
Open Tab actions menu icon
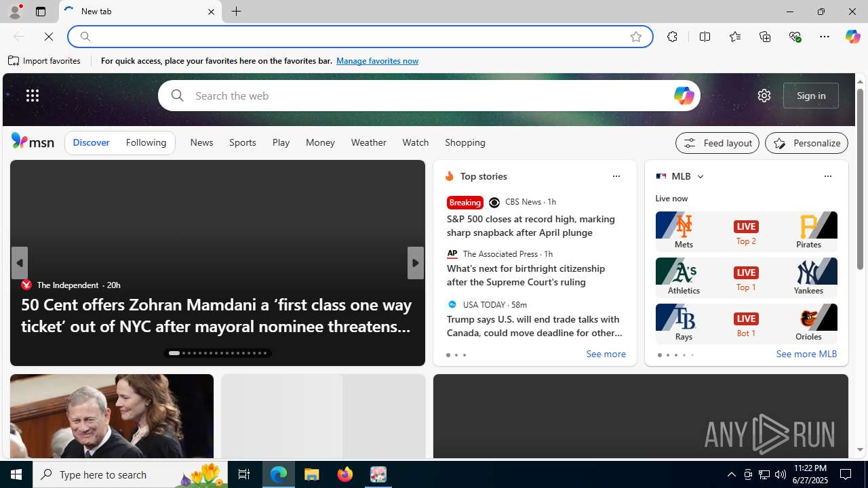click(40, 12)
